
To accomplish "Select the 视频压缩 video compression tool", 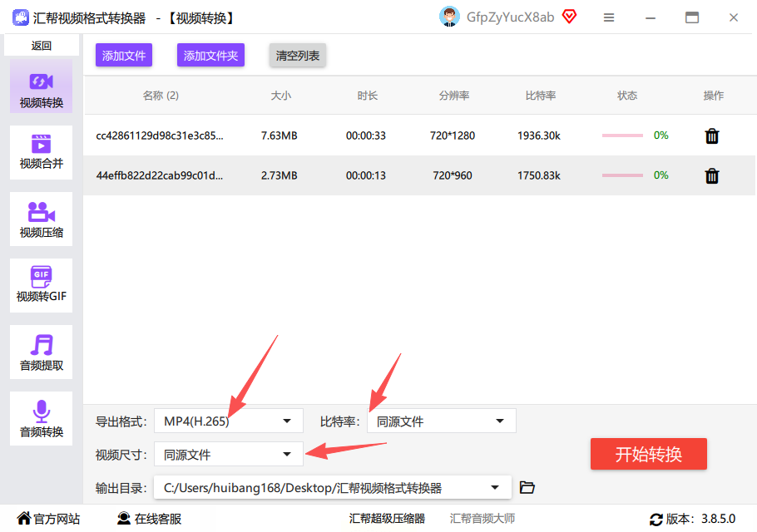I will pos(41,219).
